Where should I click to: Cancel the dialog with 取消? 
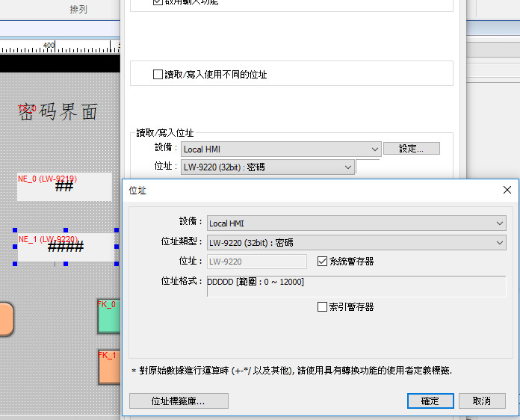coord(482,401)
